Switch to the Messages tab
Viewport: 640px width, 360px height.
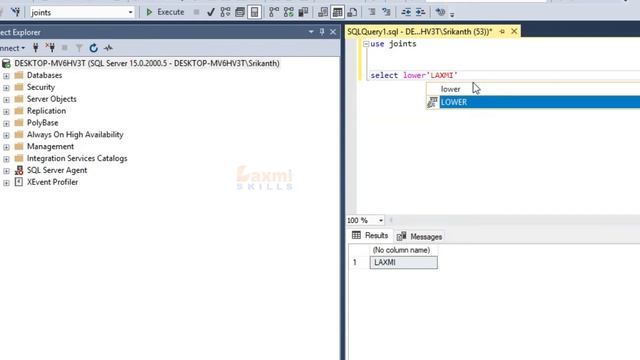click(x=420, y=236)
